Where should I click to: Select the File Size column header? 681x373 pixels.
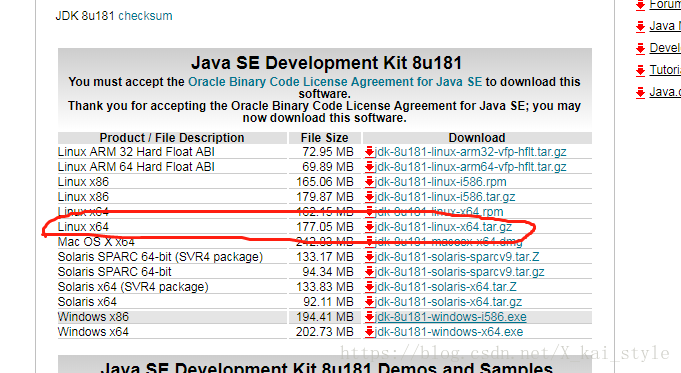(x=324, y=138)
